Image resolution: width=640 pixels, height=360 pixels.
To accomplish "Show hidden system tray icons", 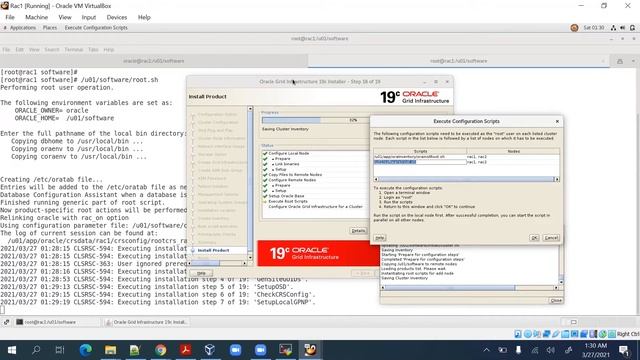I will pos(487,350).
